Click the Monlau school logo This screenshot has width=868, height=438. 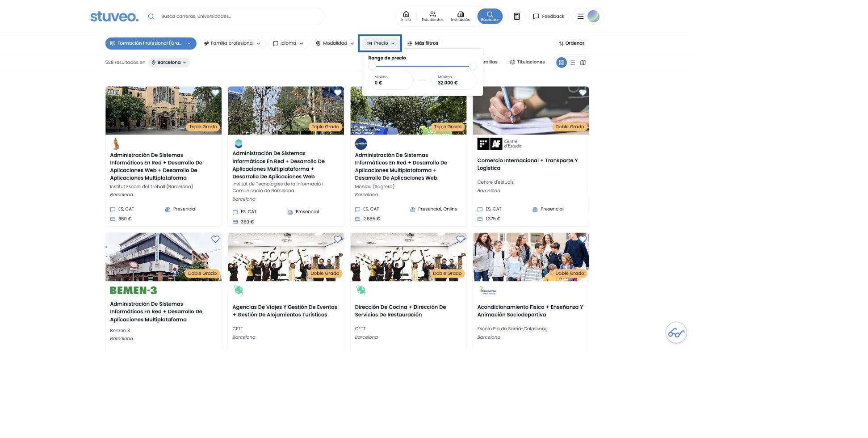coord(361,144)
